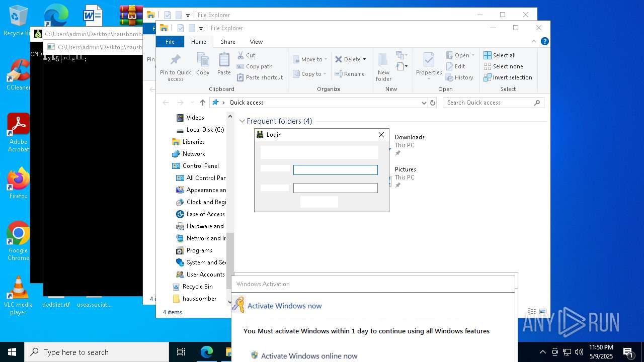The image size is (644, 362).
Task: Click the Search Quick access box
Action: [493, 103]
